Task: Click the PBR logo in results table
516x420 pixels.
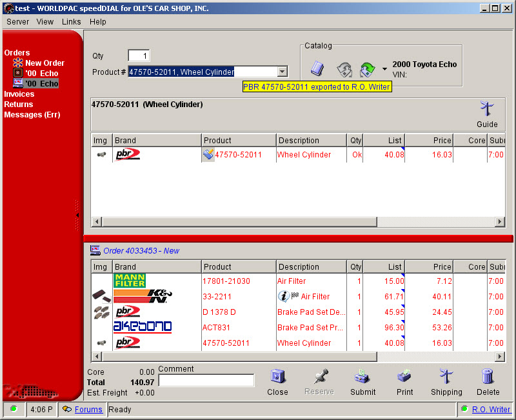Action: pyautogui.click(x=128, y=154)
